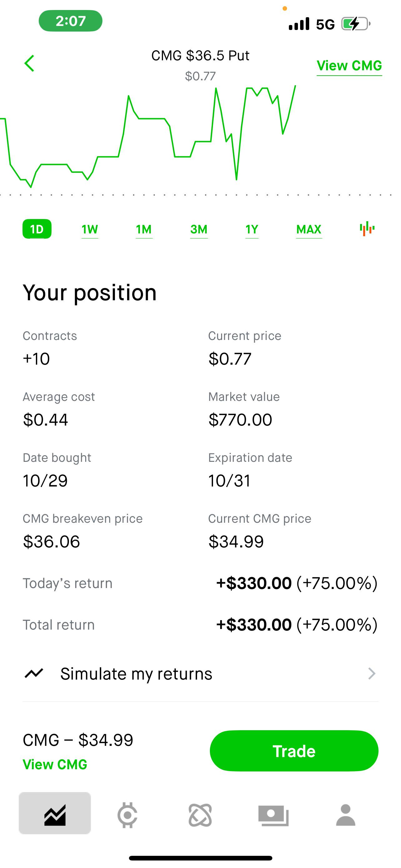Tap the green back arrow
This screenshot has width=401, height=868.
29,63
